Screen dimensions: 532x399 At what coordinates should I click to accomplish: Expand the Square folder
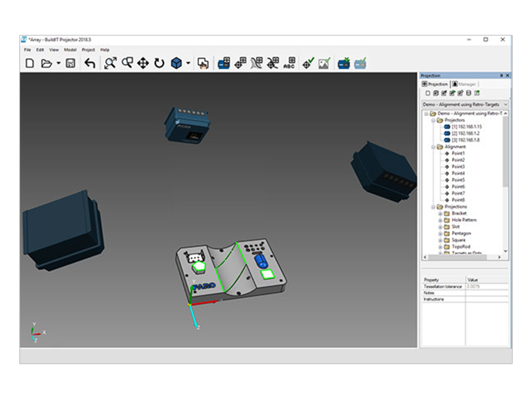pos(440,240)
